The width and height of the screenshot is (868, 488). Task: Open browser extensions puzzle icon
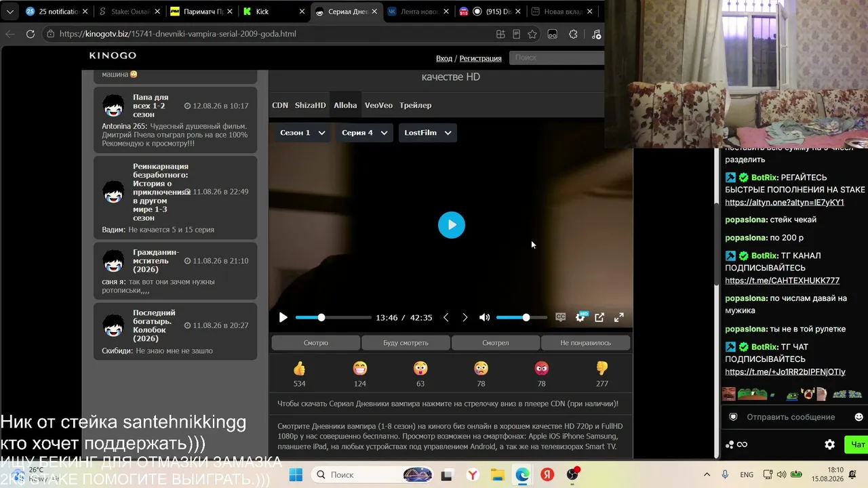pos(573,34)
